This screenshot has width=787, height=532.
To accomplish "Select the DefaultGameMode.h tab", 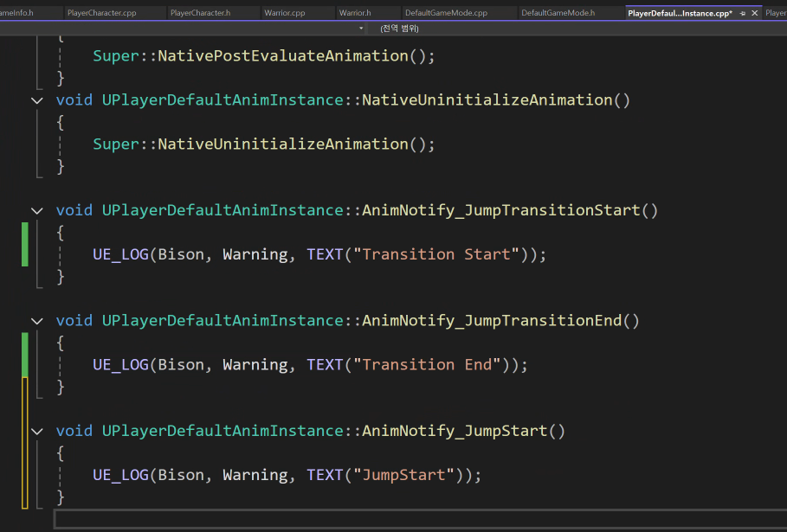I will pos(558,12).
